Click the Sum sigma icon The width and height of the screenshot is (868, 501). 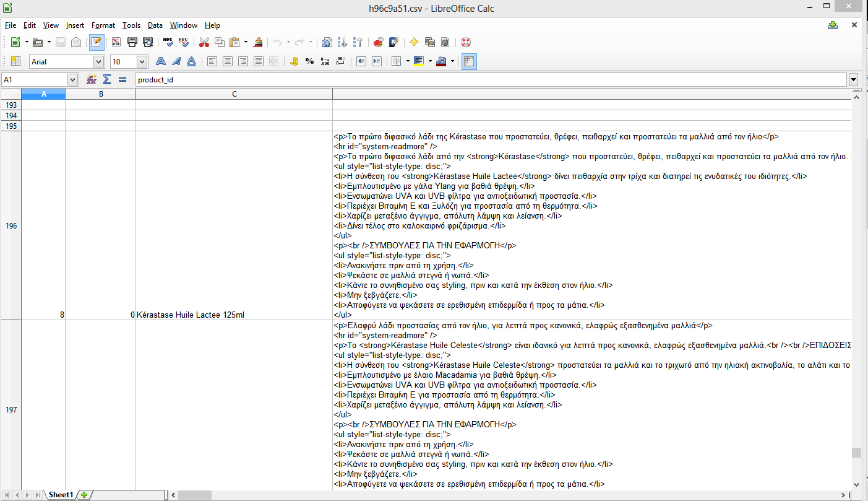(x=107, y=80)
